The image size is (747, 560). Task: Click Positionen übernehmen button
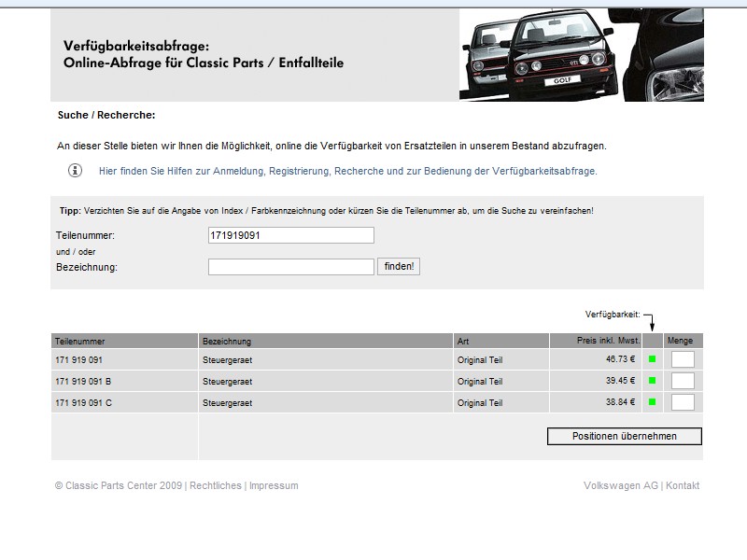point(624,437)
